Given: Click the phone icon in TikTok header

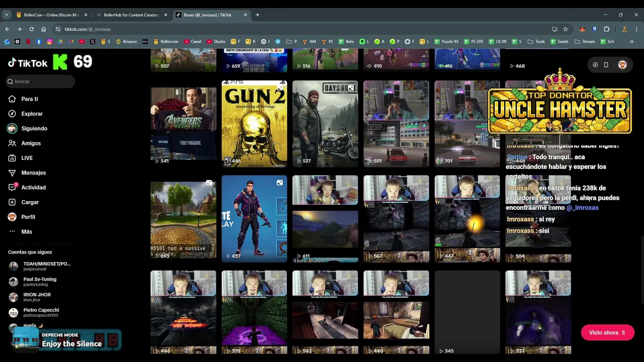Looking at the screenshot, I should click(606, 65).
